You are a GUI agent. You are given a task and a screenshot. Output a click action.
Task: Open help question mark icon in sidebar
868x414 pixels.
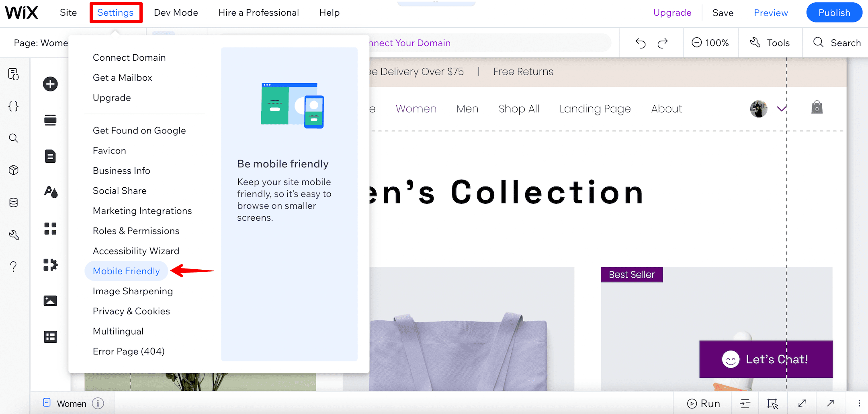[14, 266]
